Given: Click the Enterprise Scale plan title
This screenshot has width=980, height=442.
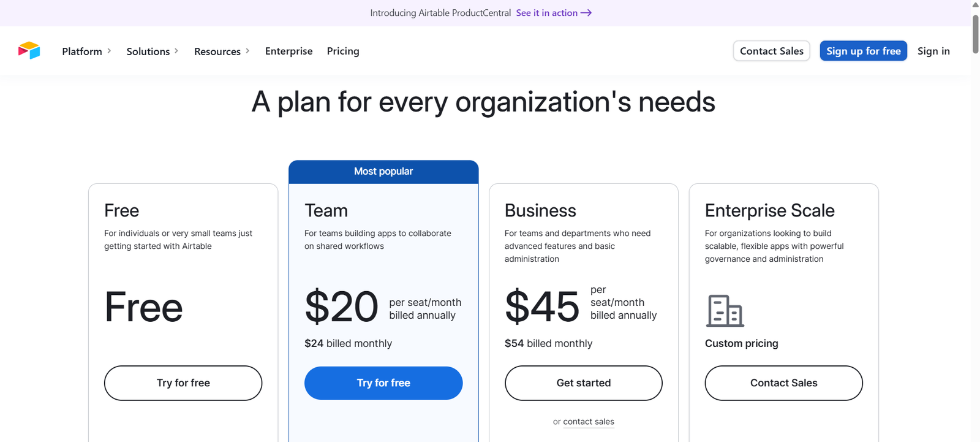Looking at the screenshot, I should coord(770,210).
